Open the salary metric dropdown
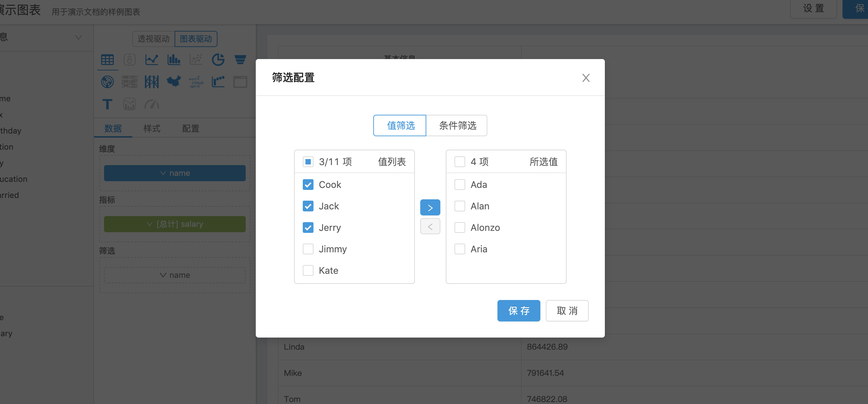This screenshot has height=404, width=868. pyautogui.click(x=175, y=224)
